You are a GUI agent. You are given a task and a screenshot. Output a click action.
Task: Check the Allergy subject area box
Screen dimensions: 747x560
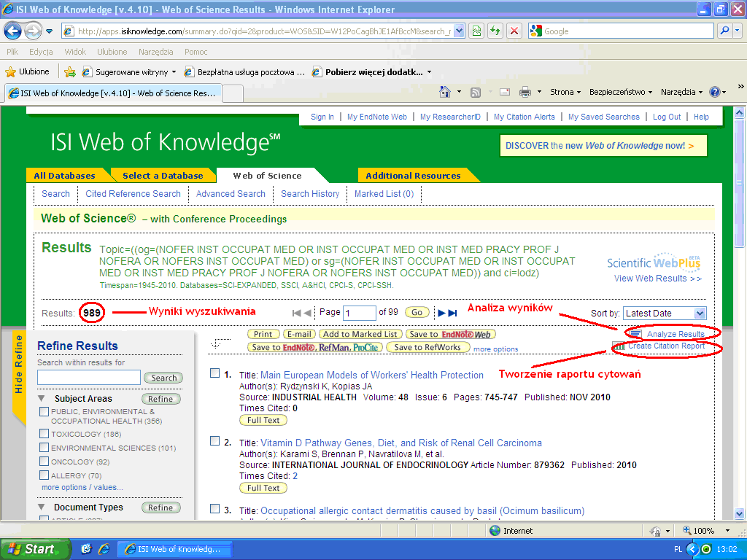click(44, 475)
